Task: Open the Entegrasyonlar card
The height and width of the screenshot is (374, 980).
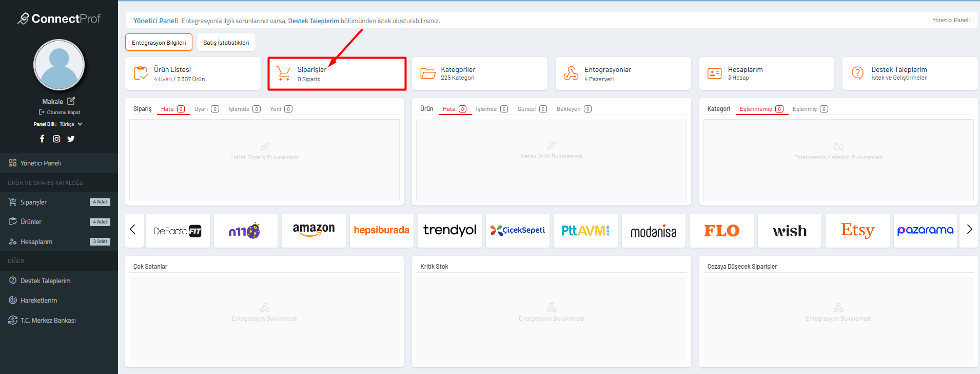Action: (x=623, y=73)
